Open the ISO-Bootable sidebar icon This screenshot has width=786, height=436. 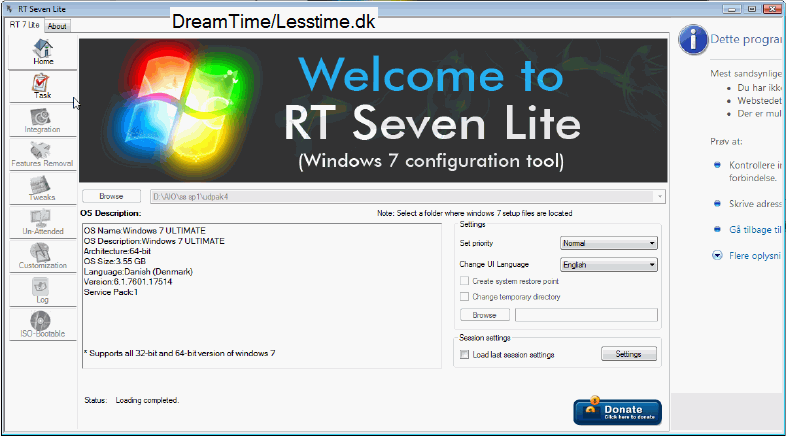(43, 325)
